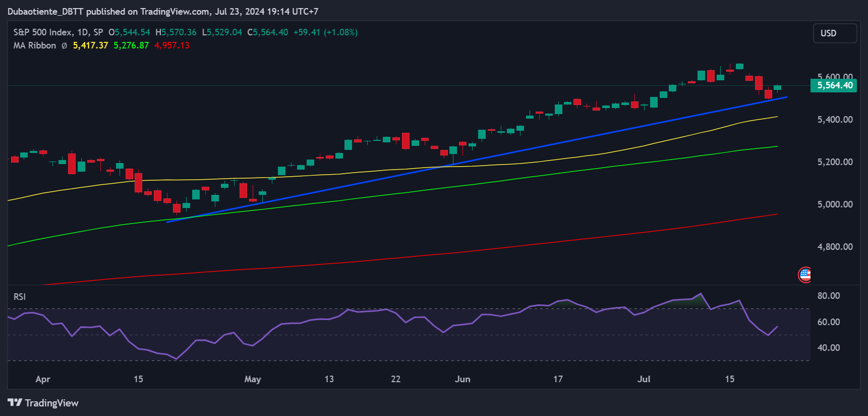Click the Jul label on time axis

pos(644,379)
